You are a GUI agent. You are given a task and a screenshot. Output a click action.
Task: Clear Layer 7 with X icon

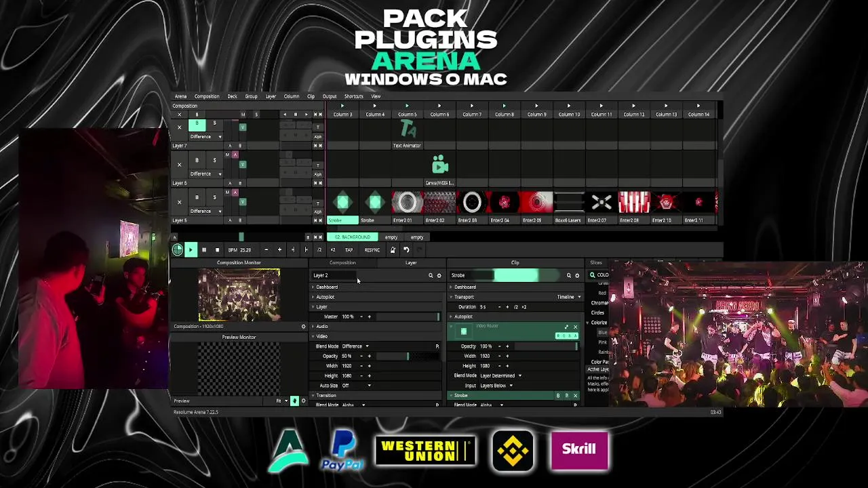tap(179, 127)
